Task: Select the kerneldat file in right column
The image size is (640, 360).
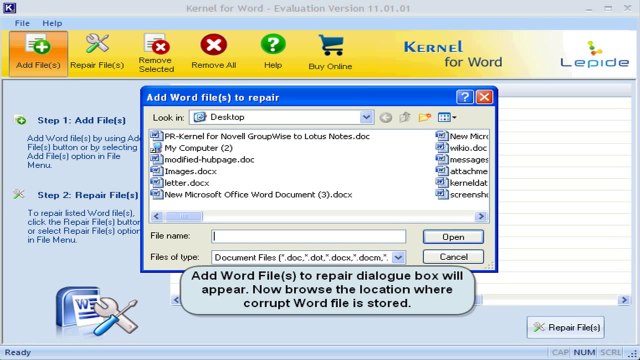Action: click(x=462, y=183)
